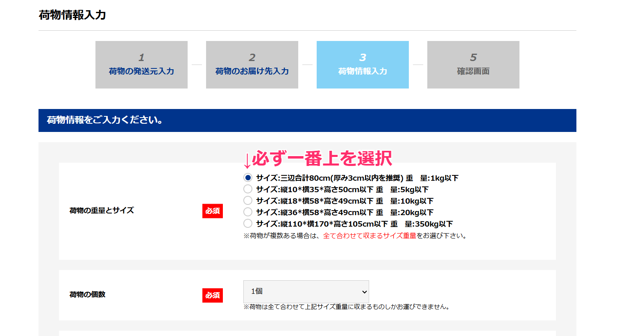
Task: Click the pink down arrow above the size options
Action: pos(247,161)
